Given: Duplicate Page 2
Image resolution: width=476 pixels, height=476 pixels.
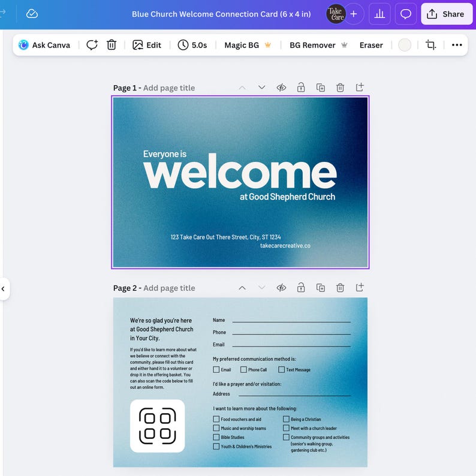Looking at the screenshot, I should tap(321, 288).
